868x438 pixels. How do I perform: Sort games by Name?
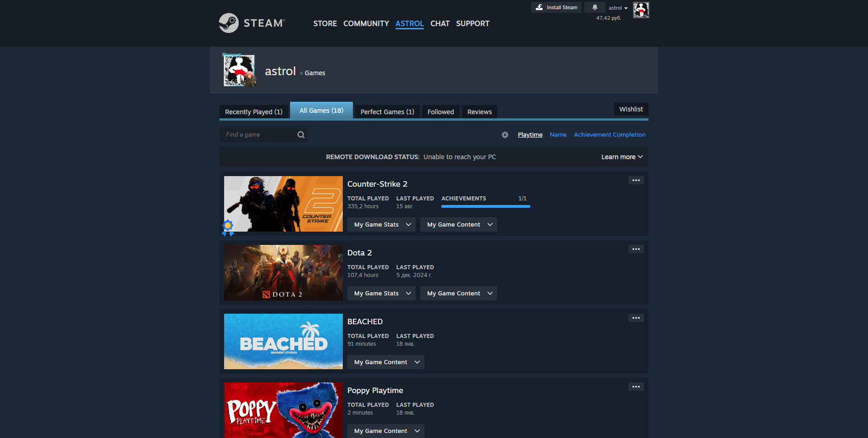pyautogui.click(x=558, y=135)
